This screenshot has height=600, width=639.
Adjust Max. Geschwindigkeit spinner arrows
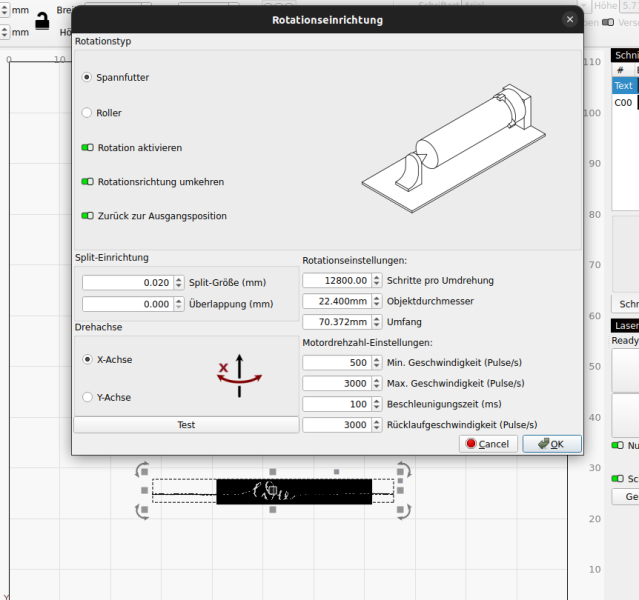click(x=377, y=384)
